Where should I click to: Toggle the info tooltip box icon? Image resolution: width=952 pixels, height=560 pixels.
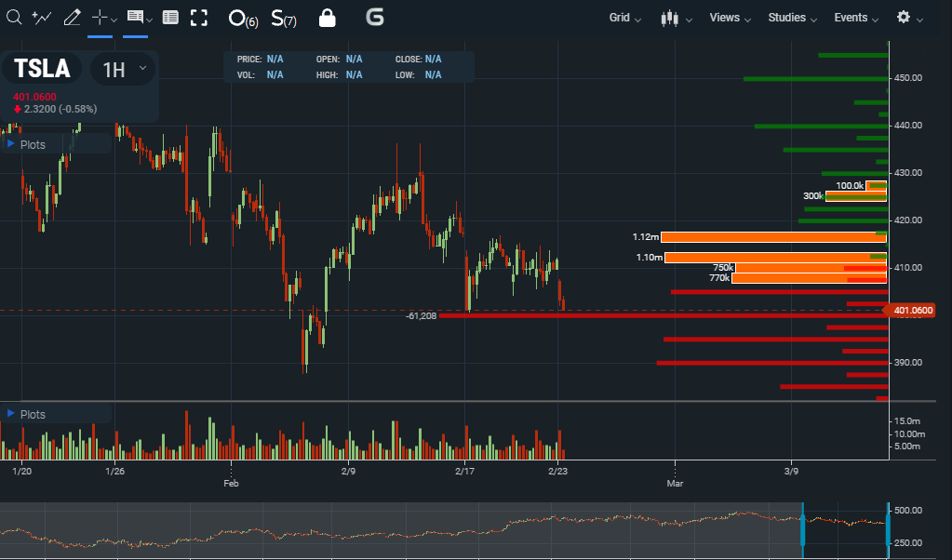[x=135, y=17]
